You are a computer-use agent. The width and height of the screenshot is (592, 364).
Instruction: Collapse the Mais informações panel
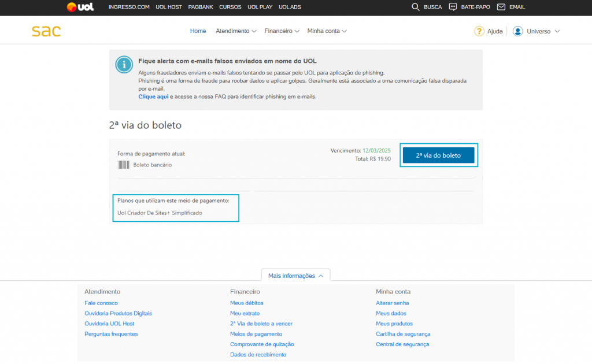[x=295, y=276]
